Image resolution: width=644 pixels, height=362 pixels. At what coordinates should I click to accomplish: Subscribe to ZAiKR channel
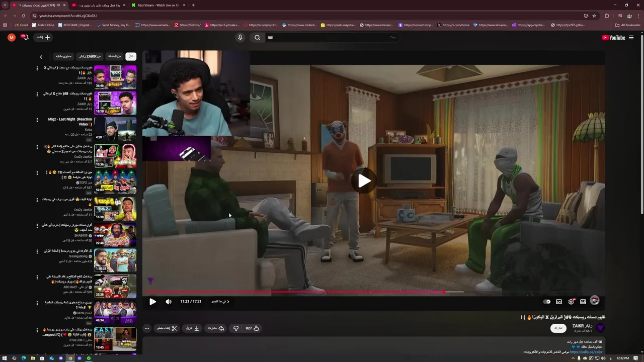[558, 328]
